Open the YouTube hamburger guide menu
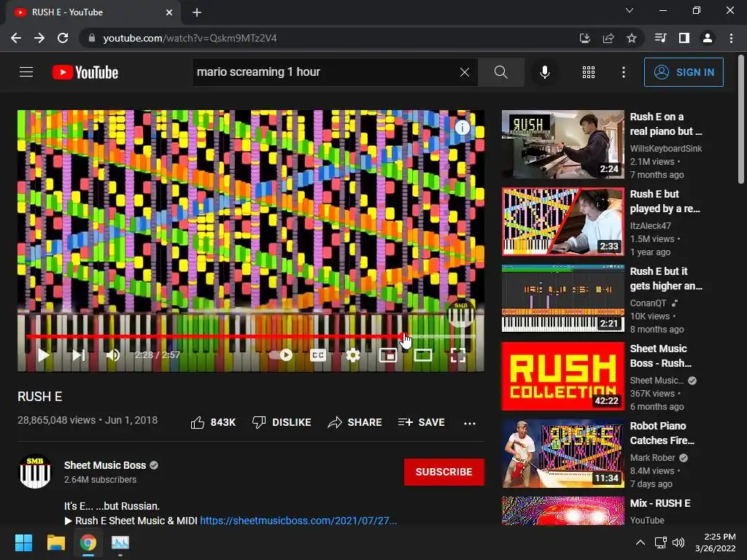This screenshot has height=560, width=747. tap(26, 72)
